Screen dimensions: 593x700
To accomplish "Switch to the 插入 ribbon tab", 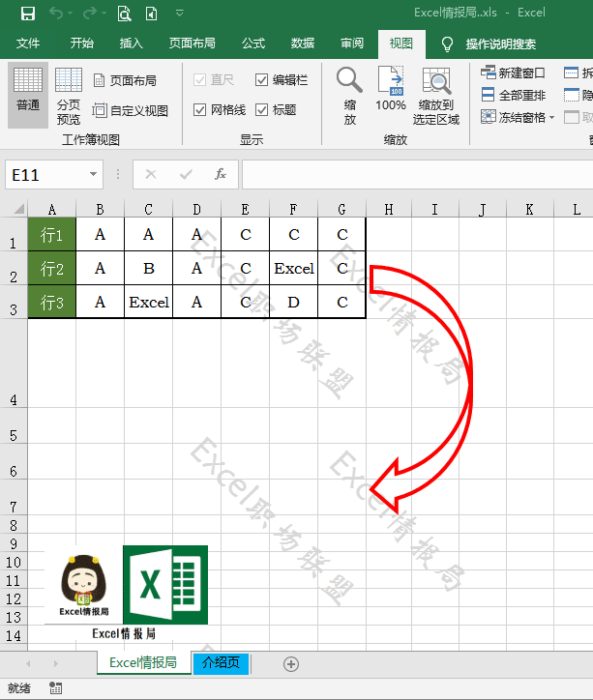I will (x=131, y=44).
